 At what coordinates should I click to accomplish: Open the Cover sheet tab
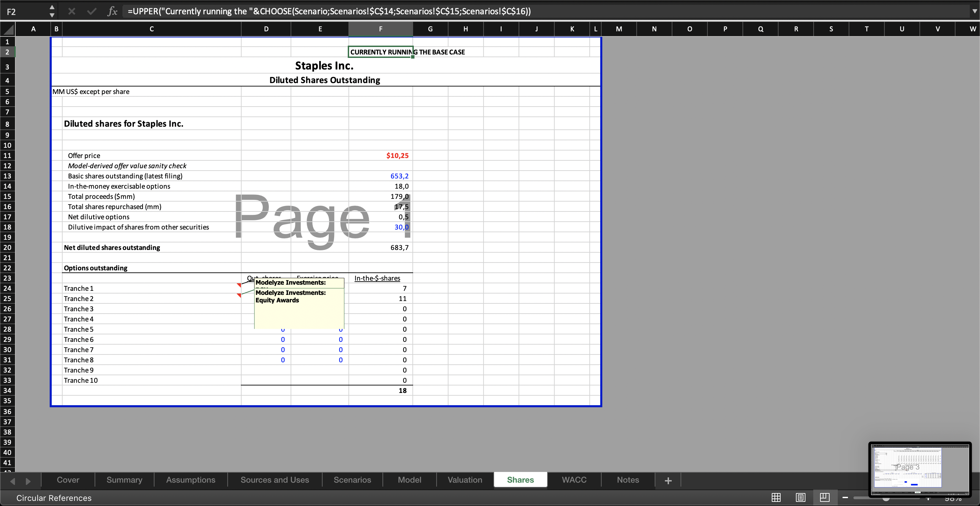point(68,480)
